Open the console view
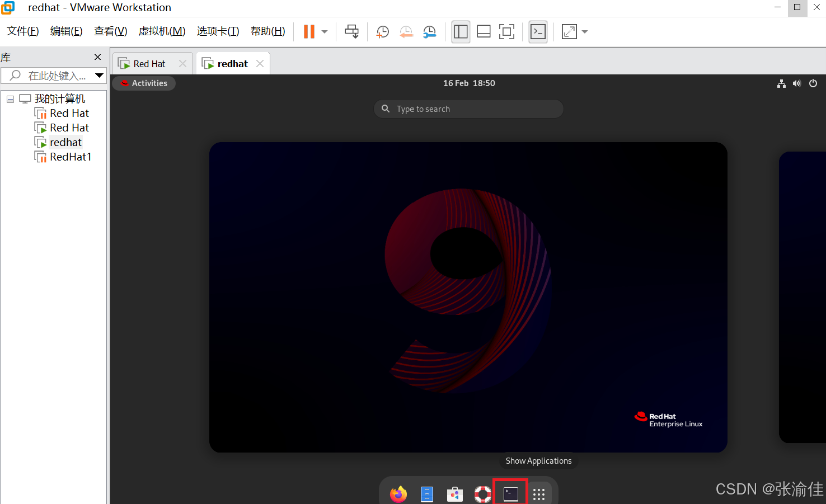Image resolution: width=826 pixels, height=504 pixels. click(x=538, y=32)
